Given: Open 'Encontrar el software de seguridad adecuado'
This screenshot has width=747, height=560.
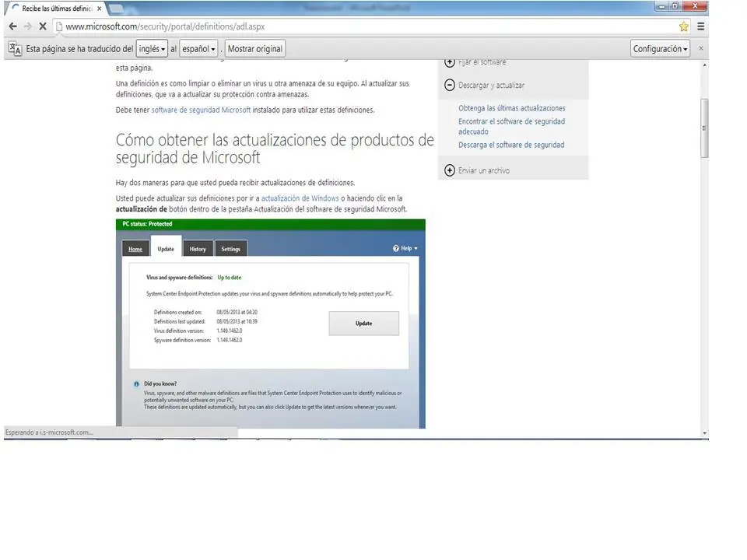Looking at the screenshot, I should (x=512, y=126).
